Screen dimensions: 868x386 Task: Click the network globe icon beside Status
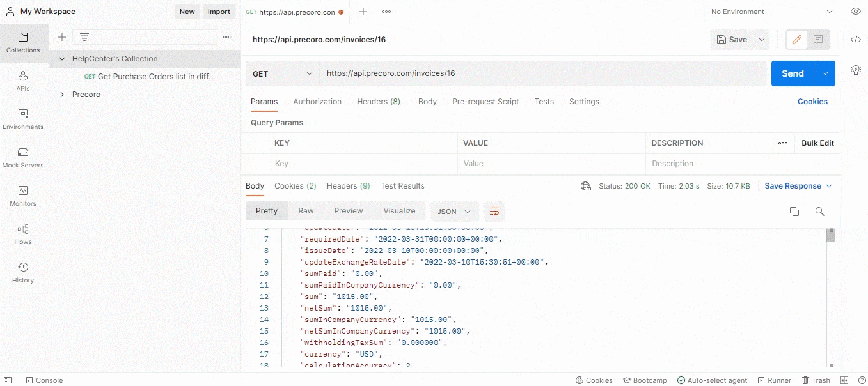pos(586,186)
